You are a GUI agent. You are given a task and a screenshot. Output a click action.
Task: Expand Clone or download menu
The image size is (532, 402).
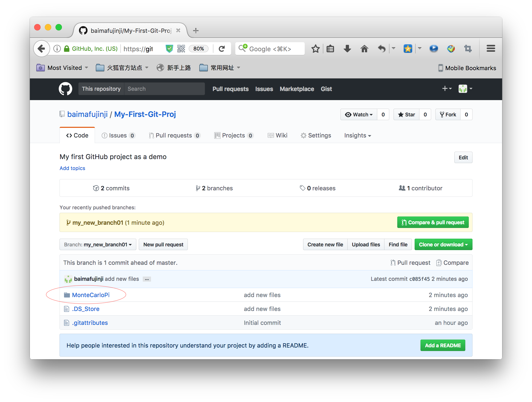443,245
